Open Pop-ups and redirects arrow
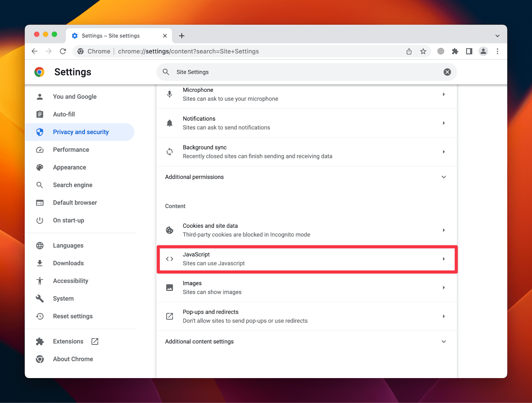532x403 pixels. click(x=444, y=316)
